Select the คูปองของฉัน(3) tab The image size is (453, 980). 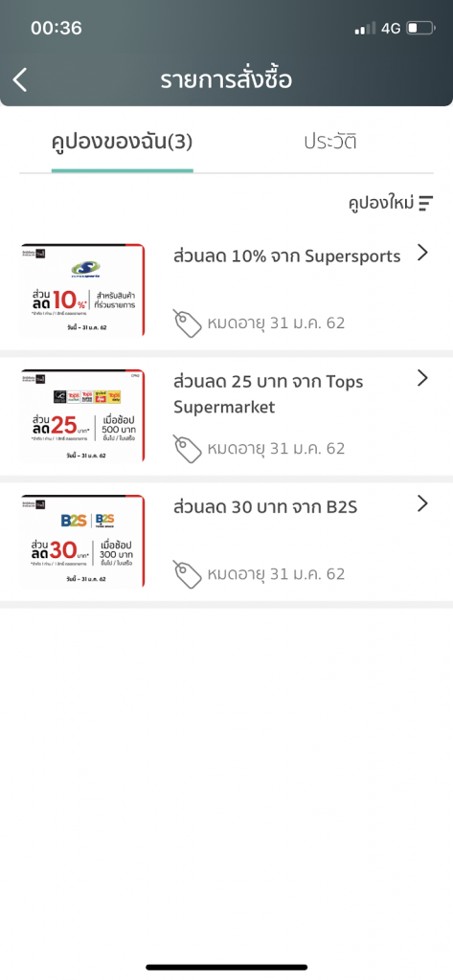point(122,143)
